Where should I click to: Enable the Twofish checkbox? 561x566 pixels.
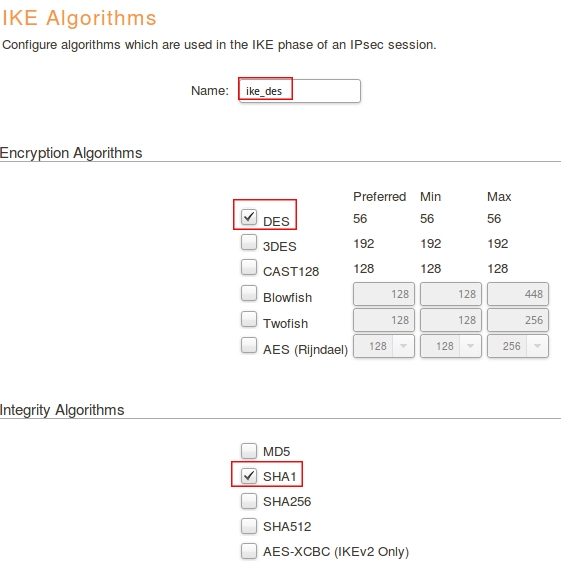tap(249, 319)
